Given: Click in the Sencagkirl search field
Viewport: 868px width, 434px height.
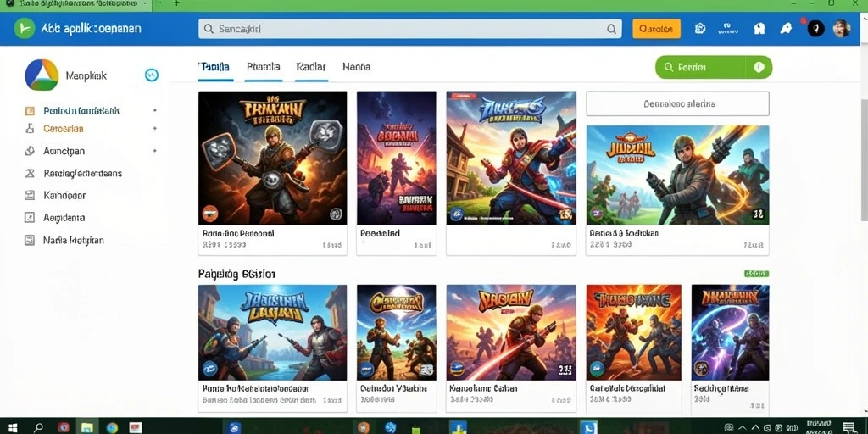Looking at the screenshot, I should click(409, 29).
